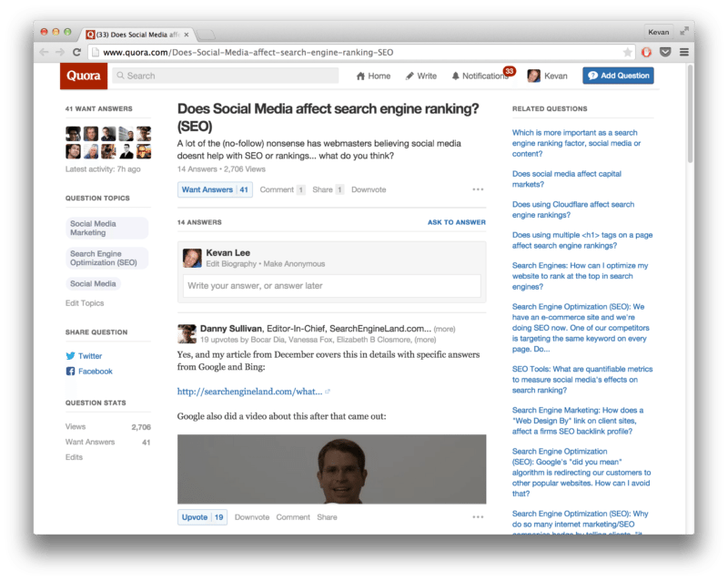The width and height of the screenshot is (728, 581).
Task: Open the searchengineland.com link in the answer
Action: tap(249, 391)
